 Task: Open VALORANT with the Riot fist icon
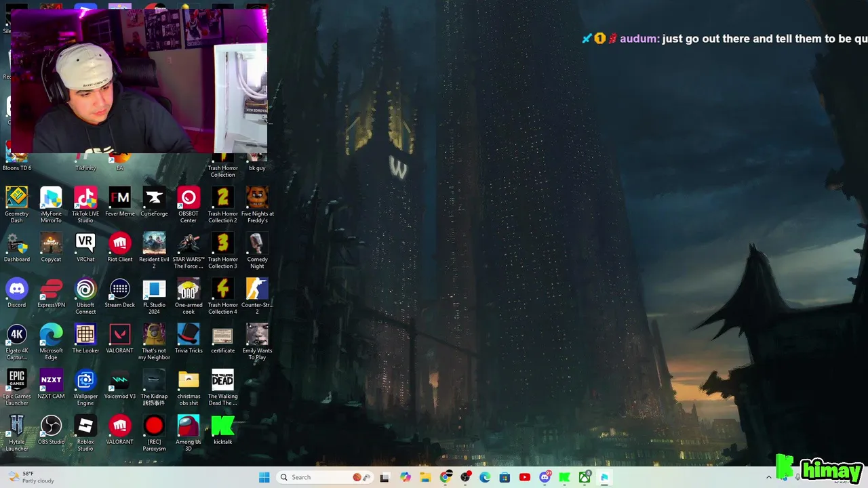pyautogui.click(x=120, y=430)
